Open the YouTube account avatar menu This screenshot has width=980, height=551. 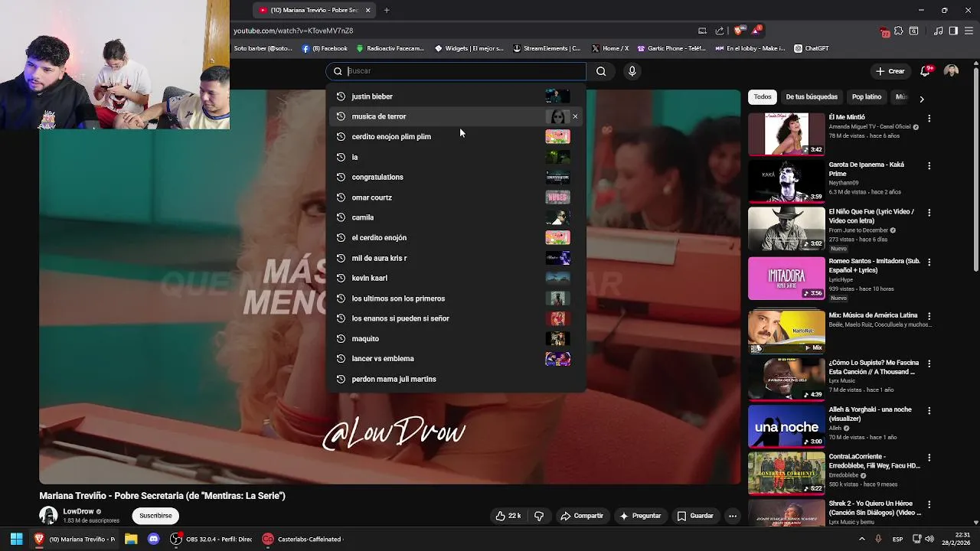pyautogui.click(x=951, y=71)
